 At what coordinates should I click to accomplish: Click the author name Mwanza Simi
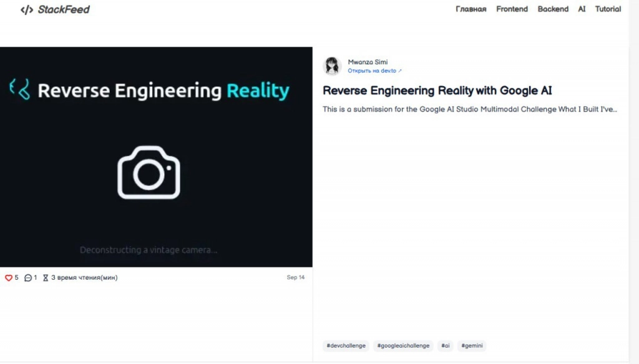(x=368, y=62)
